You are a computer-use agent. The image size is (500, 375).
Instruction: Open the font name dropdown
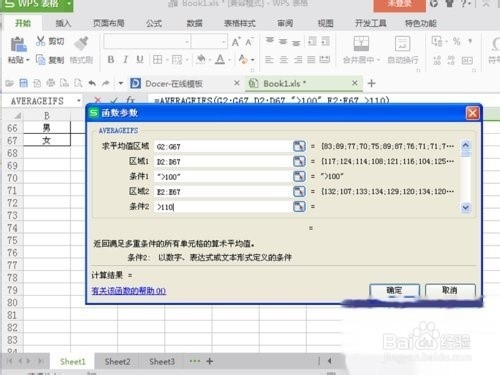click(x=187, y=42)
